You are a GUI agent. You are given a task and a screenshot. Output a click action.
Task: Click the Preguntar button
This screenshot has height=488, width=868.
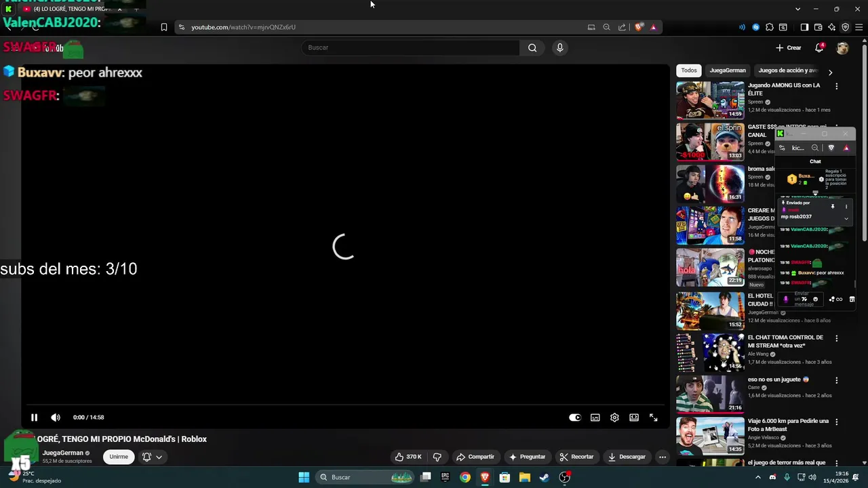(x=527, y=457)
